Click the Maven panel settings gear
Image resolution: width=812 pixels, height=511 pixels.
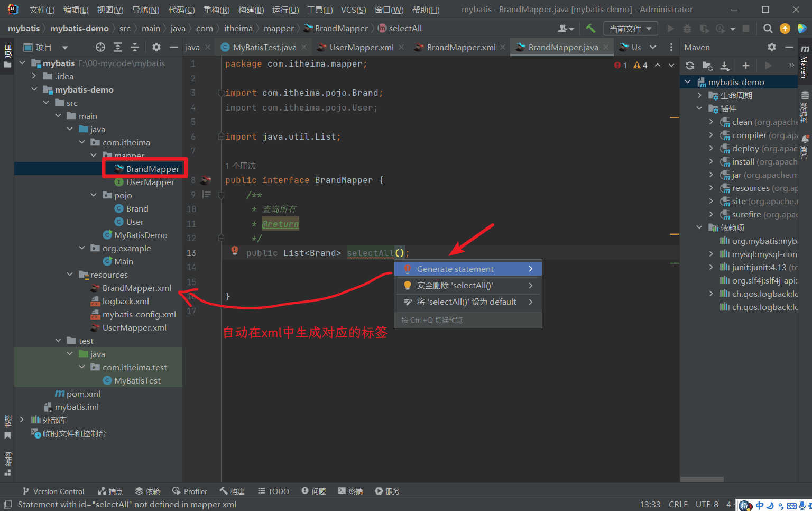(x=772, y=47)
